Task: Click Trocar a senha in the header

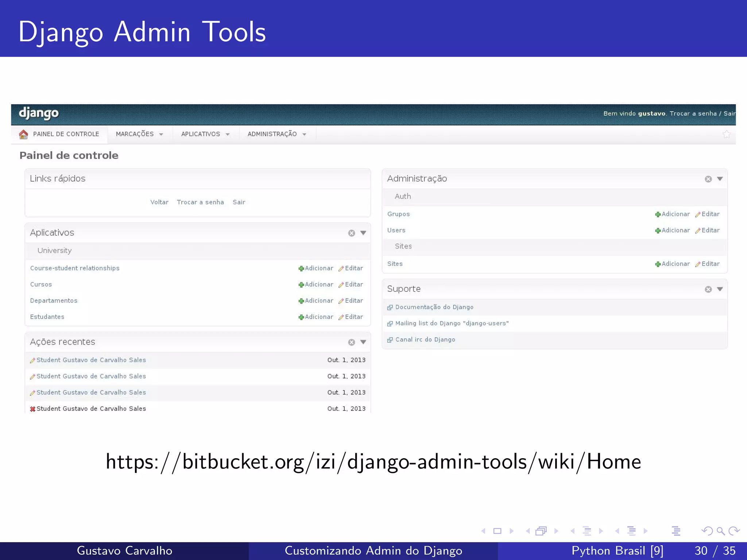Action: tap(693, 113)
